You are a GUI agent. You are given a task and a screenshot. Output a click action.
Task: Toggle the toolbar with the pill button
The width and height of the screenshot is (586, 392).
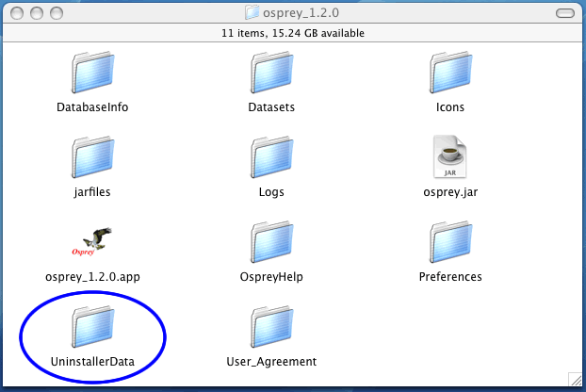pos(564,12)
